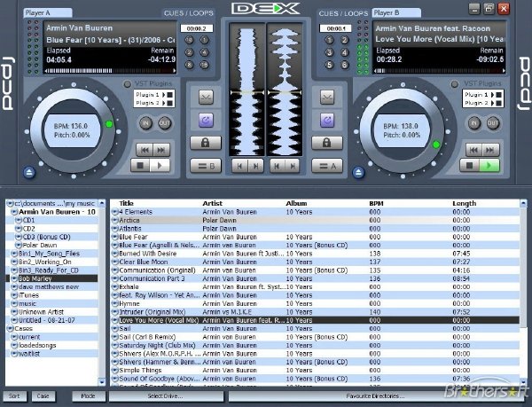Viewport: 532px width, 407px height.
Task: Eject the track from Player B
Action: (358, 173)
